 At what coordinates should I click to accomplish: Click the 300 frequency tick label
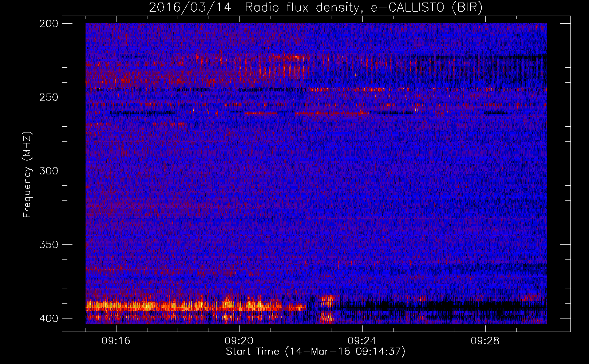point(49,171)
